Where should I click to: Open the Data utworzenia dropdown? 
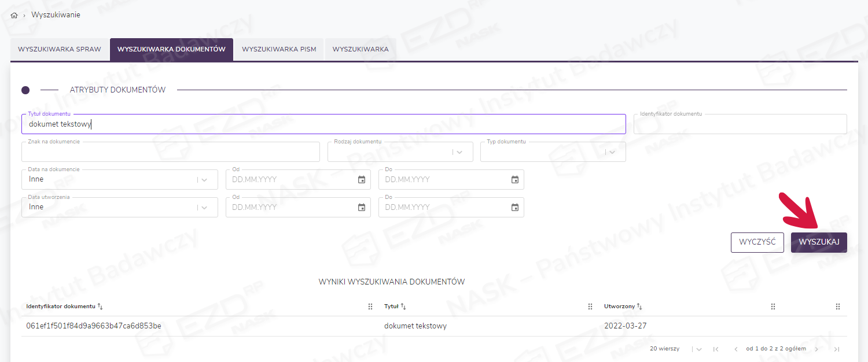(x=204, y=208)
